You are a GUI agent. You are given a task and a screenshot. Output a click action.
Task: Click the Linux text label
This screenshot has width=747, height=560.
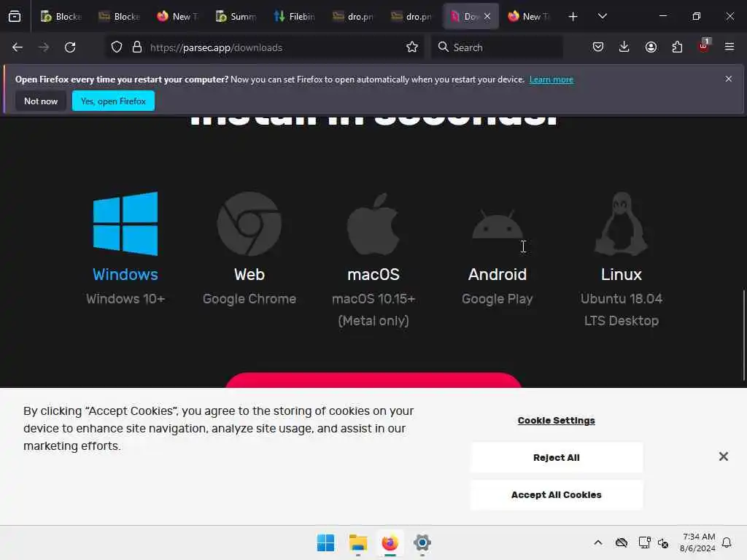click(622, 275)
